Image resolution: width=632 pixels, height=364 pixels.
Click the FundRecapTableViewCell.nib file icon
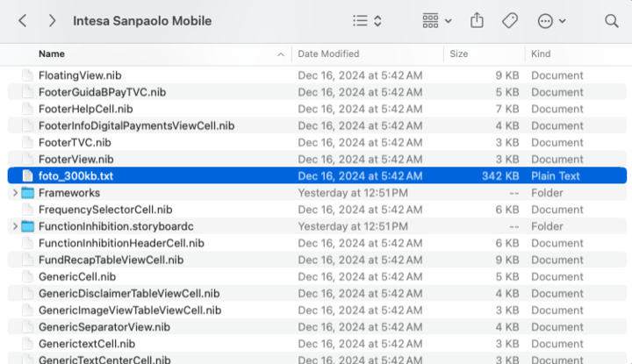click(27, 261)
